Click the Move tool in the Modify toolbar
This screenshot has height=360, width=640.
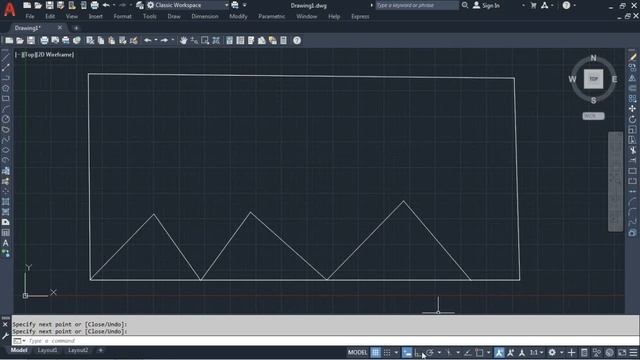(632, 109)
